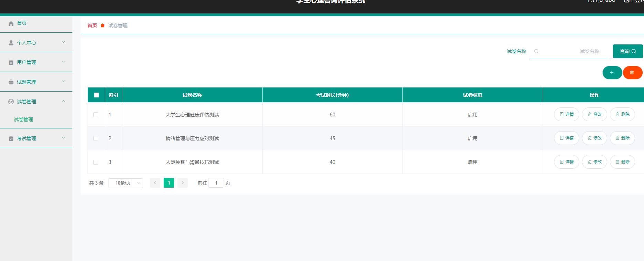Toggle the select-all header checkbox
The image size is (644, 261).
(96, 95)
